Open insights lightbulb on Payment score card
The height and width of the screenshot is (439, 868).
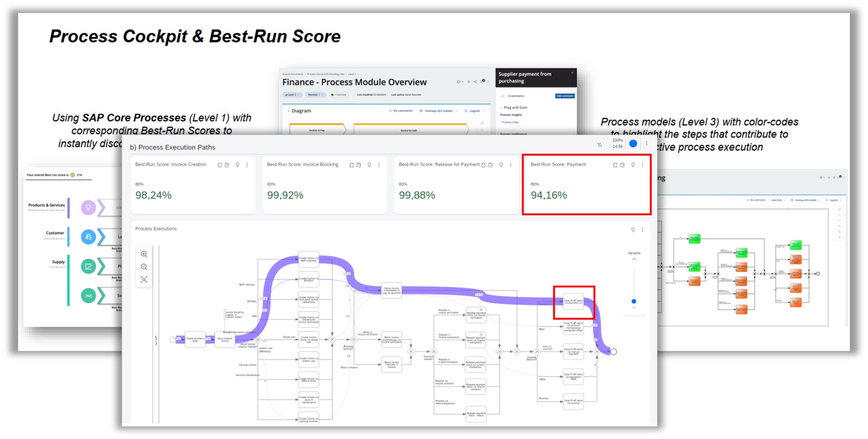(x=633, y=165)
